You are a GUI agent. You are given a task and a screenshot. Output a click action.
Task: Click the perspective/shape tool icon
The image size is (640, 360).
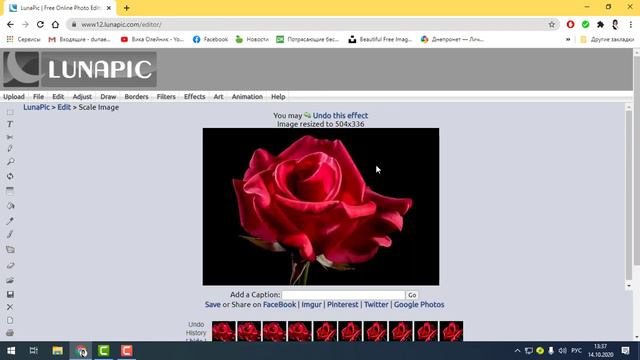(10, 249)
